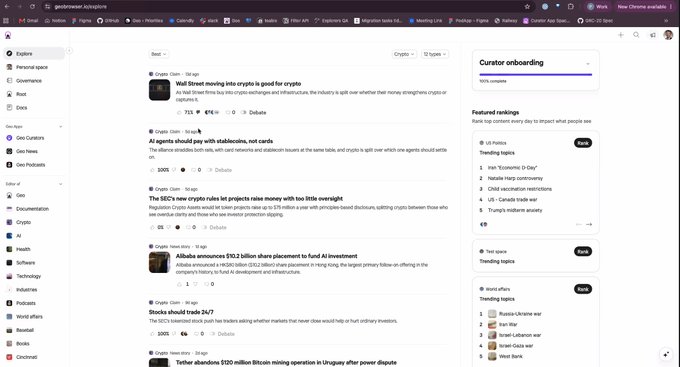
Task: Bookmark this page with star icon
Action: pyautogui.click(x=527, y=7)
